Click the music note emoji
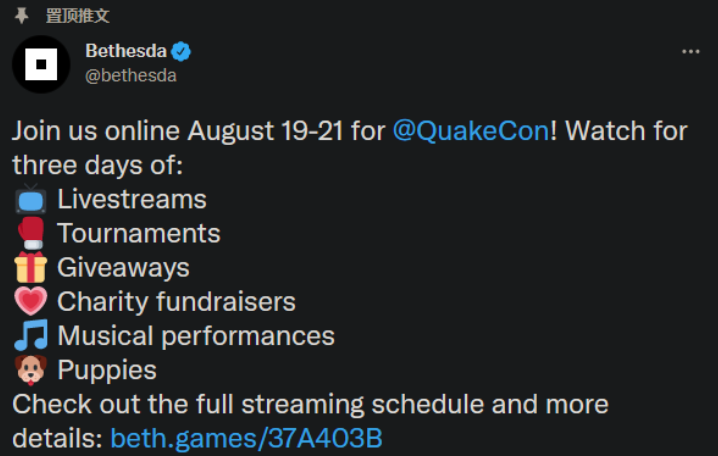718x456 pixels. coord(31,335)
